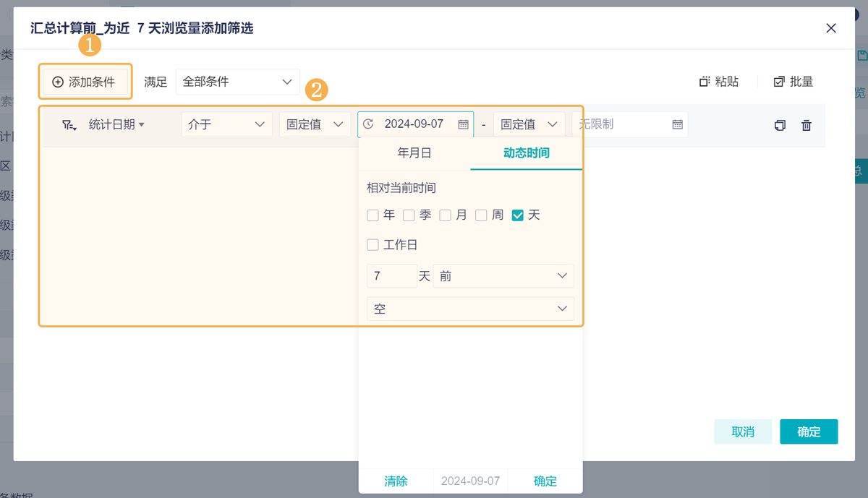The width and height of the screenshot is (868, 498).
Task: Click the 清除 link in the date picker
Action: point(396,481)
